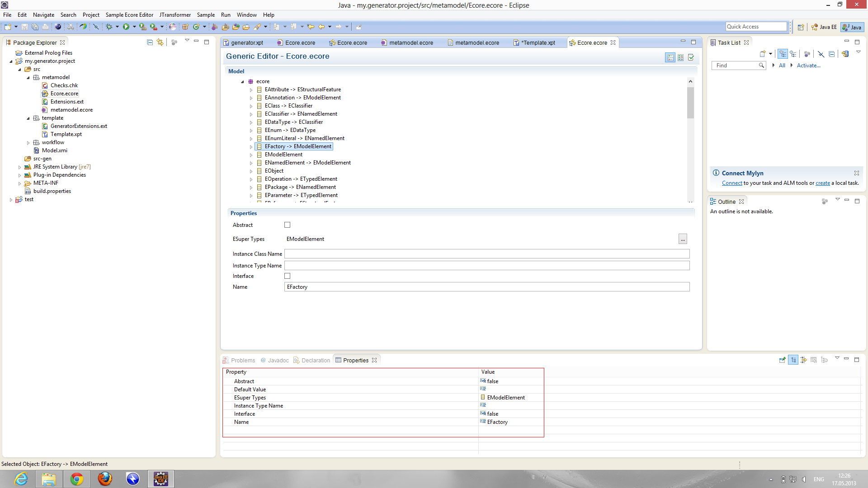The width and height of the screenshot is (868, 488).
Task: Click the Instance Class Name field
Action: click(x=487, y=254)
